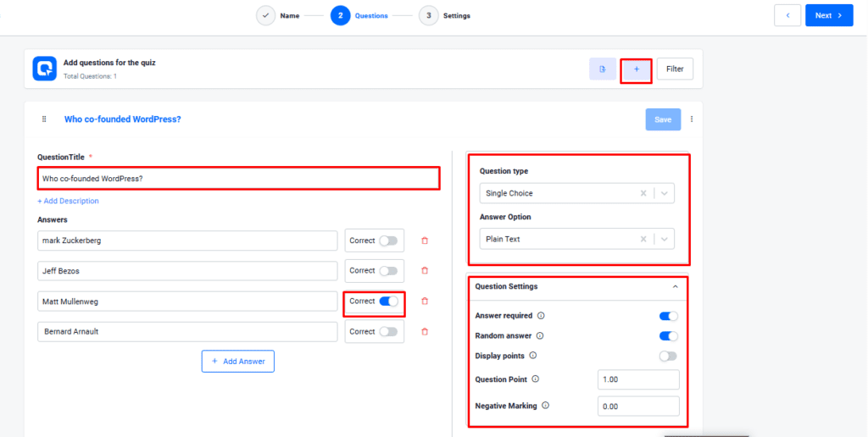
Task: Click info icon next to Negative Marking
Action: (x=545, y=406)
